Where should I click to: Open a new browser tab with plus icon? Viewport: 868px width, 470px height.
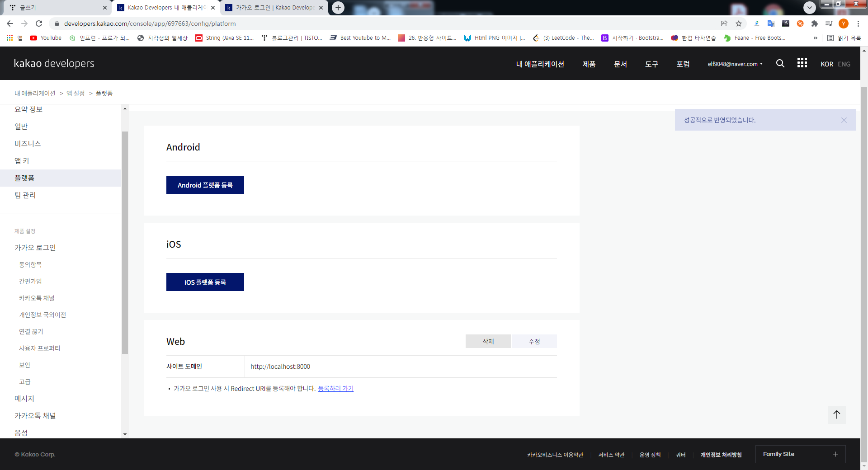(x=338, y=8)
